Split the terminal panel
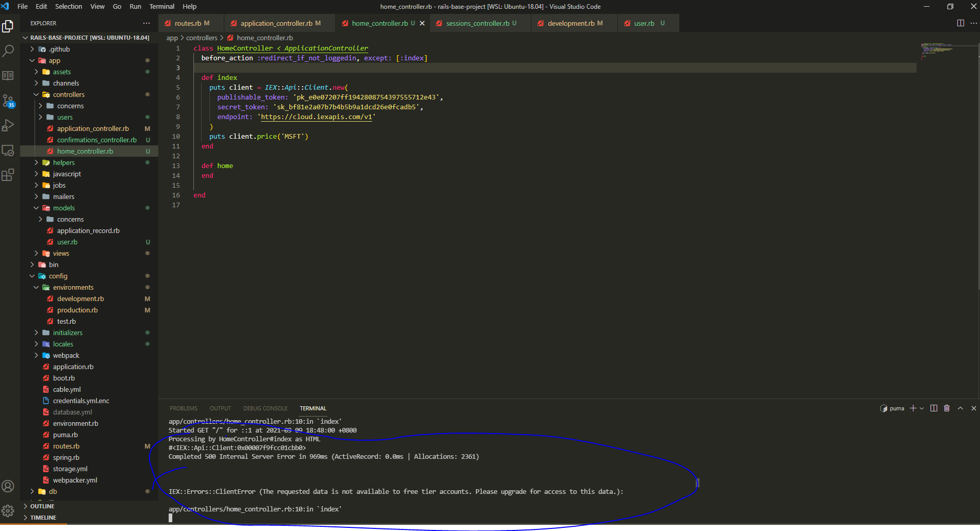980x531 pixels. point(934,408)
